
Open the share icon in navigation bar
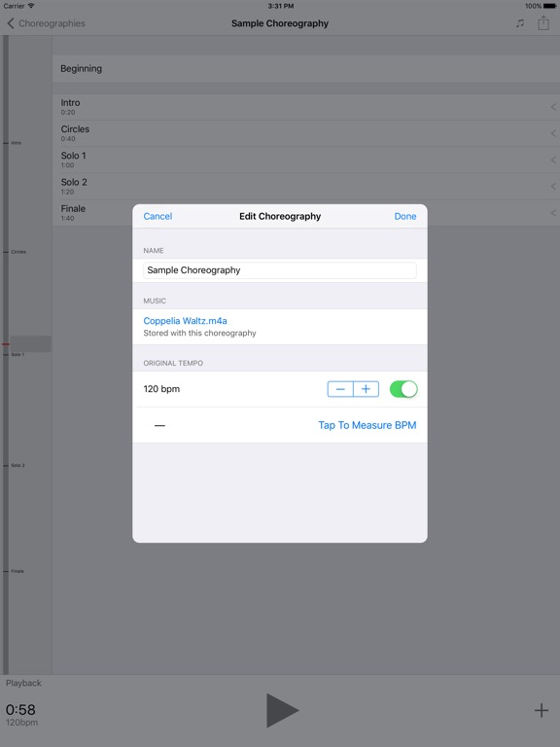point(543,23)
